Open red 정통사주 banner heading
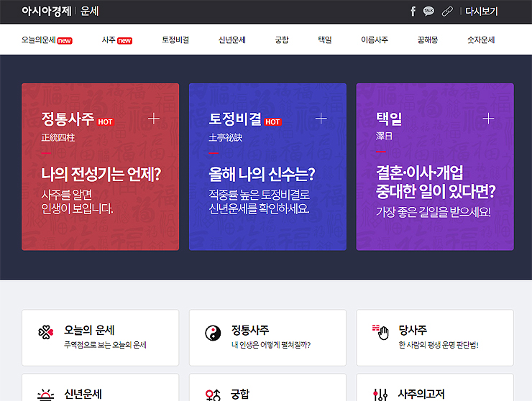 tap(68, 119)
